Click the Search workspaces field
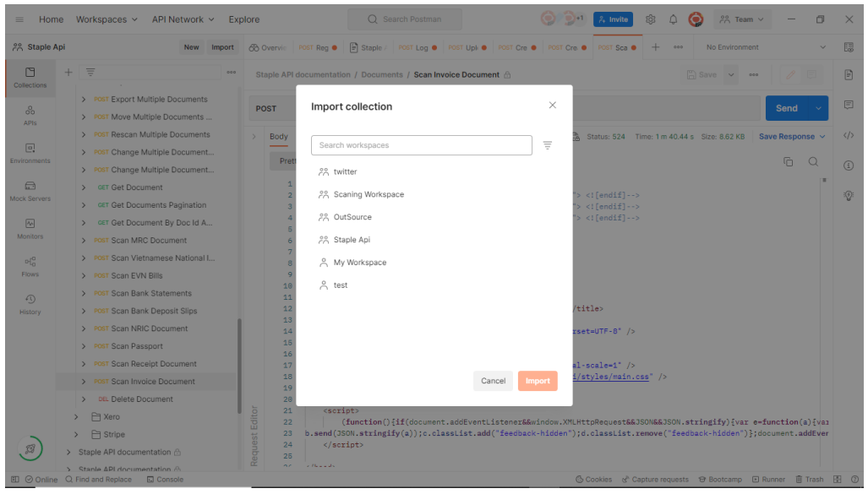Screen dimensions: 868x494 click(x=421, y=145)
